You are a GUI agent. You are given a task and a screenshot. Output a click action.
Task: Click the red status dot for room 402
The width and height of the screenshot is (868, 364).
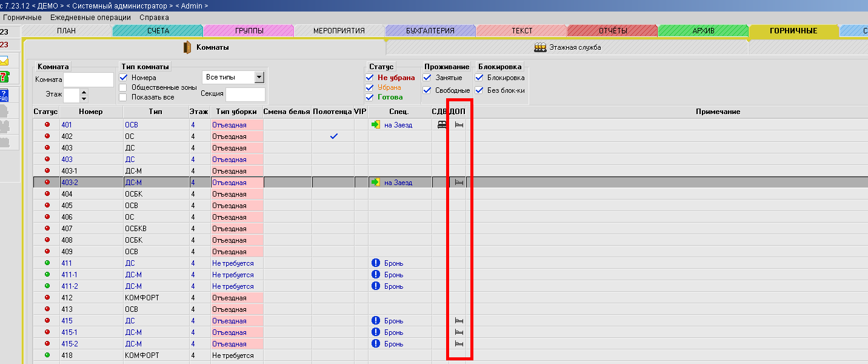(x=47, y=136)
